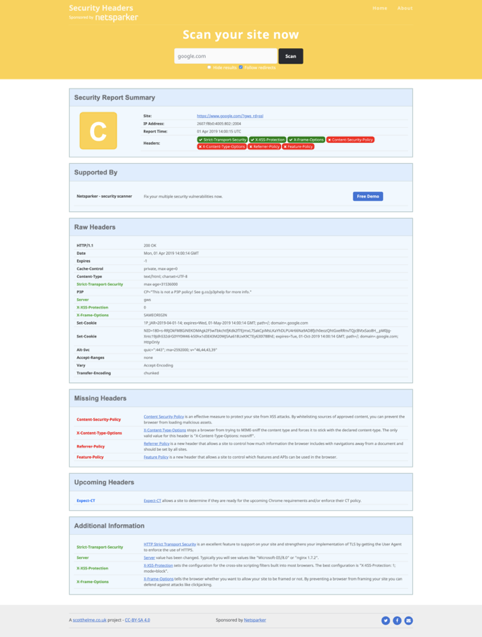Open the Facebook social icon in footer
The image size is (482, 637).
397,620
